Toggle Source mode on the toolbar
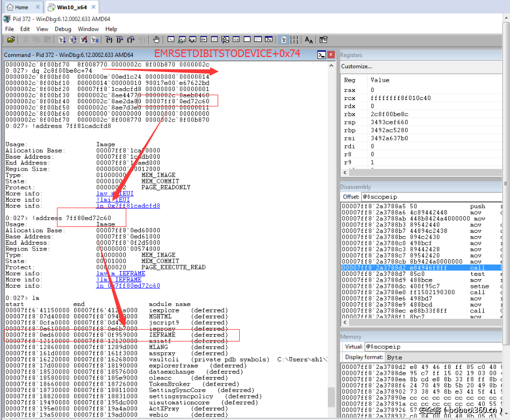The image size is (510, 420). 283,39
